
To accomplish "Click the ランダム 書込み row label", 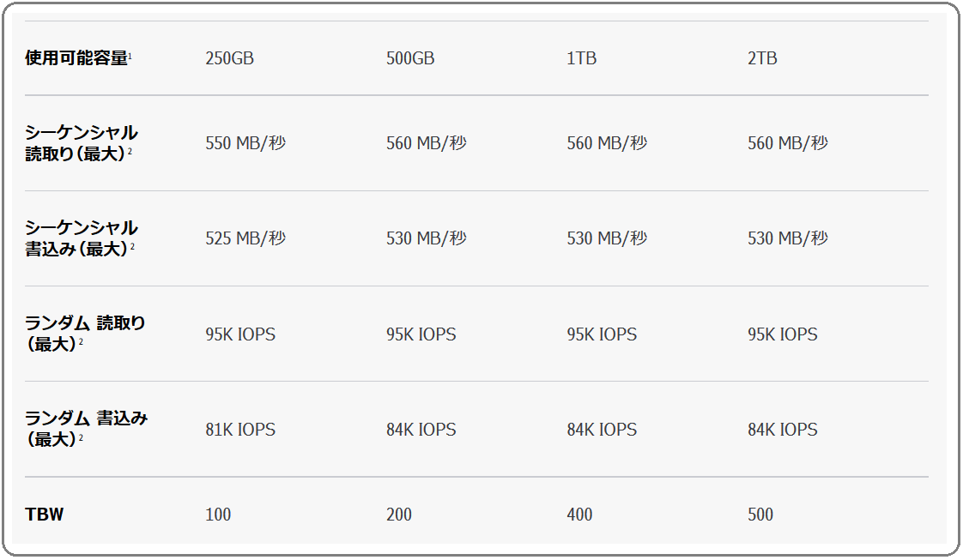I will pyautogui.click(x=86, y=418).
